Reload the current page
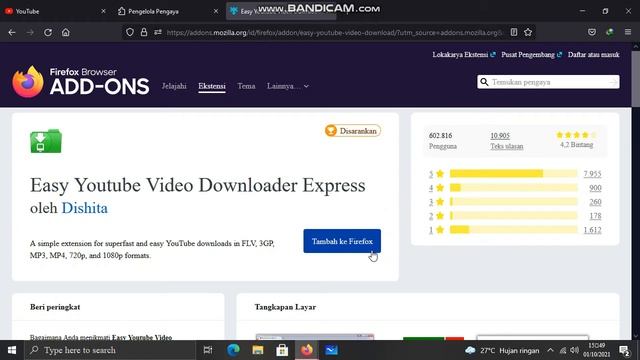 (x=48, y=32)
